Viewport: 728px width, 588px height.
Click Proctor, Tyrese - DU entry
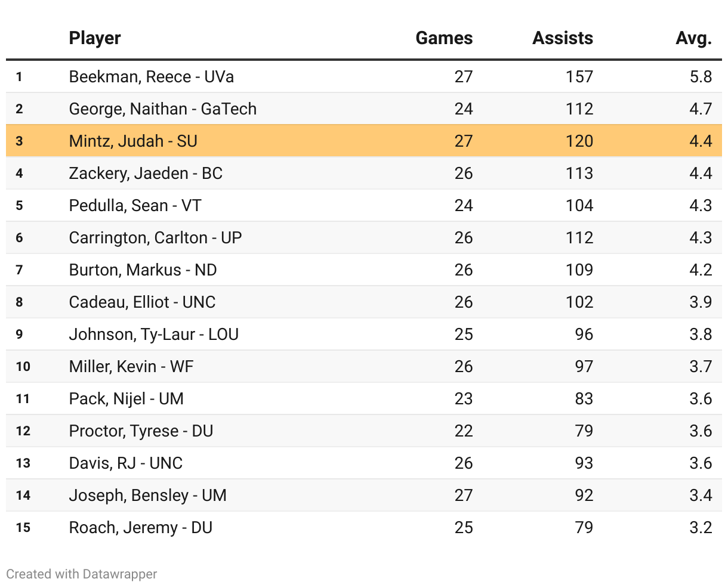(x=141, y=431)
